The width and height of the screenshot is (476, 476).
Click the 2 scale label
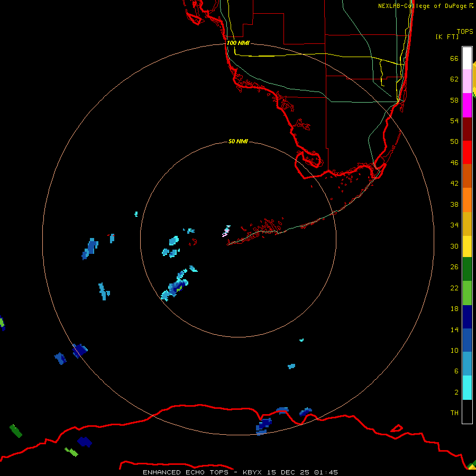456,392
